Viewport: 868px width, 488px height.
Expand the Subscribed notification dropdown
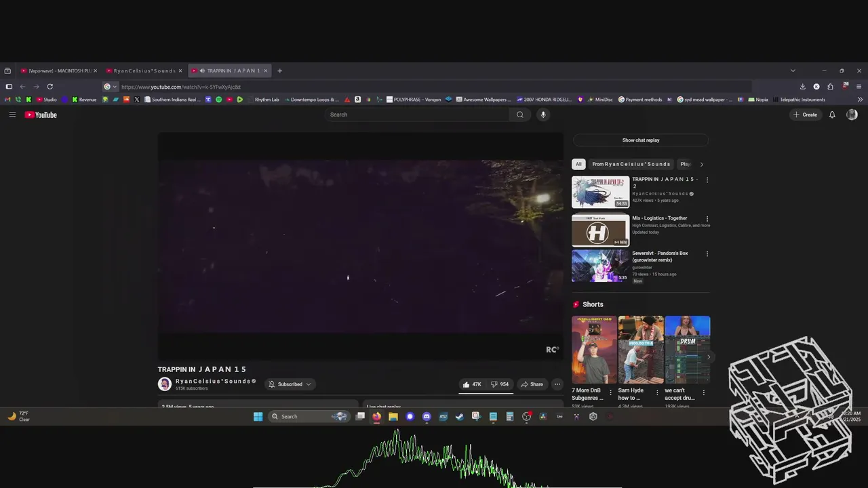pos(290,384)
